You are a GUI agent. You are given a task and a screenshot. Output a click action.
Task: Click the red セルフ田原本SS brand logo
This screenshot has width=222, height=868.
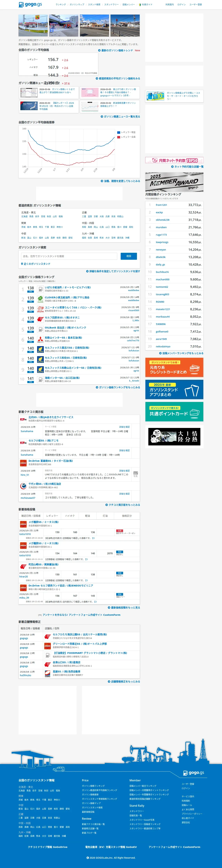pos(40,319)
